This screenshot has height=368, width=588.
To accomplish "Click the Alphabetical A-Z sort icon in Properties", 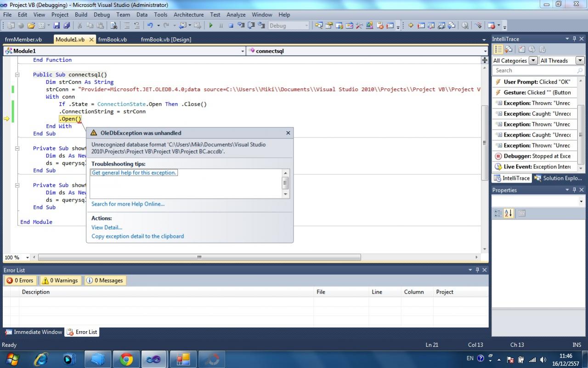I will (x=508, y=213).
